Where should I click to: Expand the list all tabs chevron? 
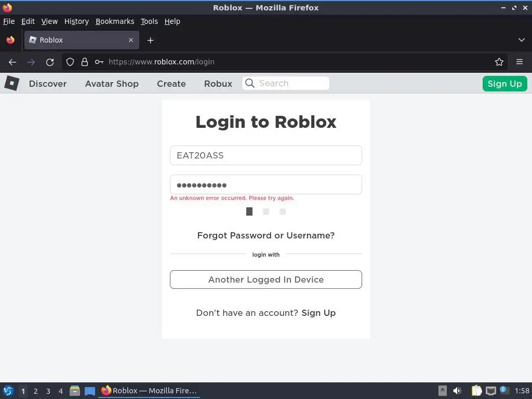coord(522,40)
